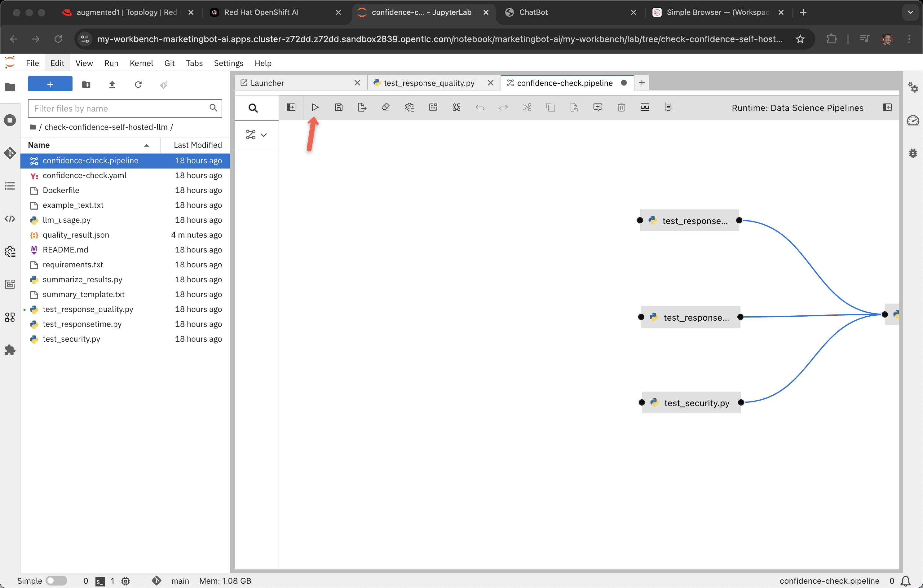Click the Delete trash icon in the toolbar
923x588 pixels.
[621, 107]
